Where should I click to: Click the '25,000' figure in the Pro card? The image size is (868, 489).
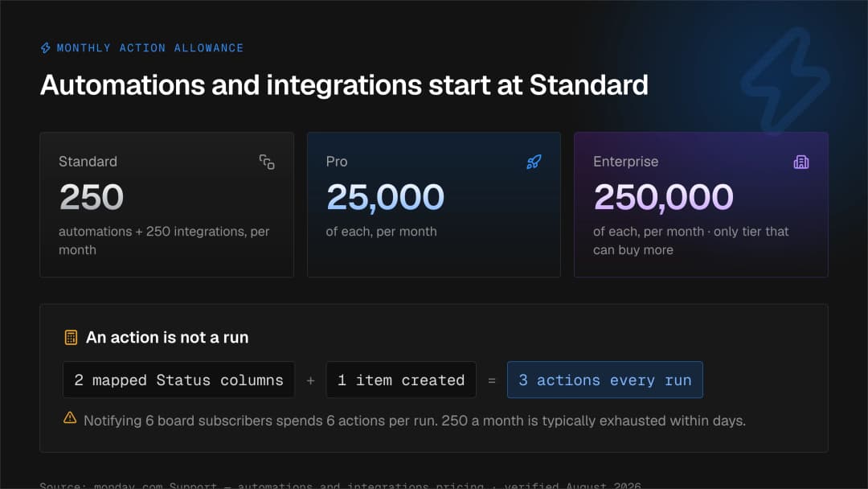385,197
